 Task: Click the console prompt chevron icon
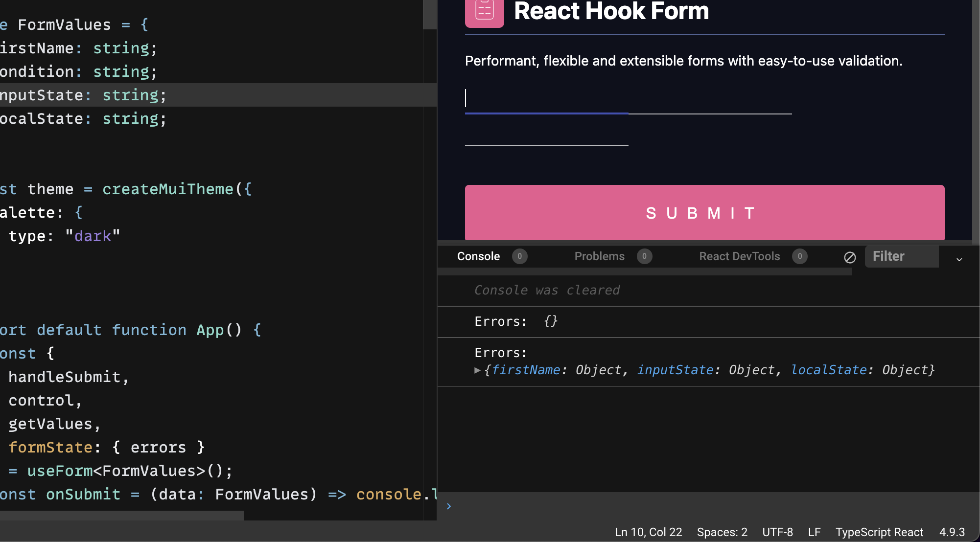(449, 506)
